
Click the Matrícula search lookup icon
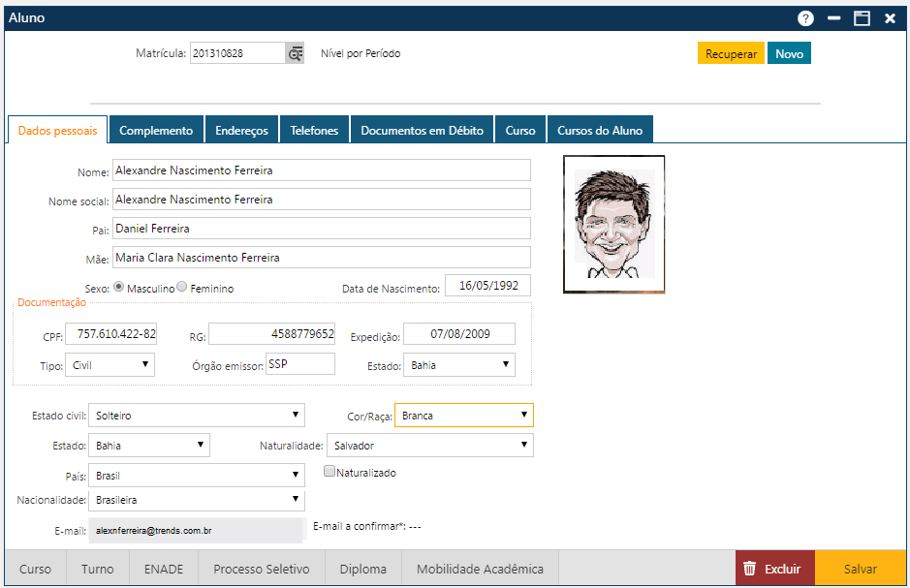[x=295, y=54]
